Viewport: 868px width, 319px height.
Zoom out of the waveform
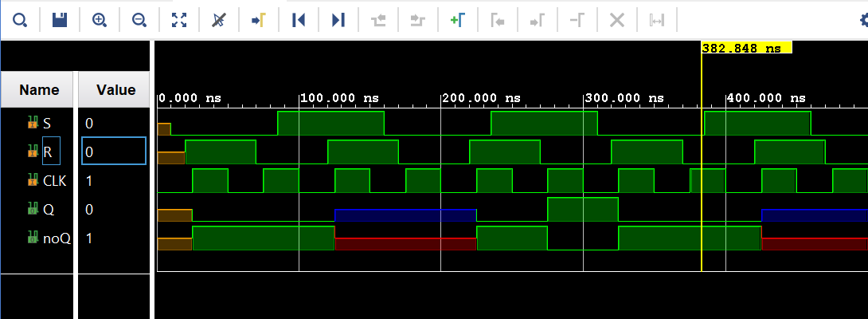(139, 21)
